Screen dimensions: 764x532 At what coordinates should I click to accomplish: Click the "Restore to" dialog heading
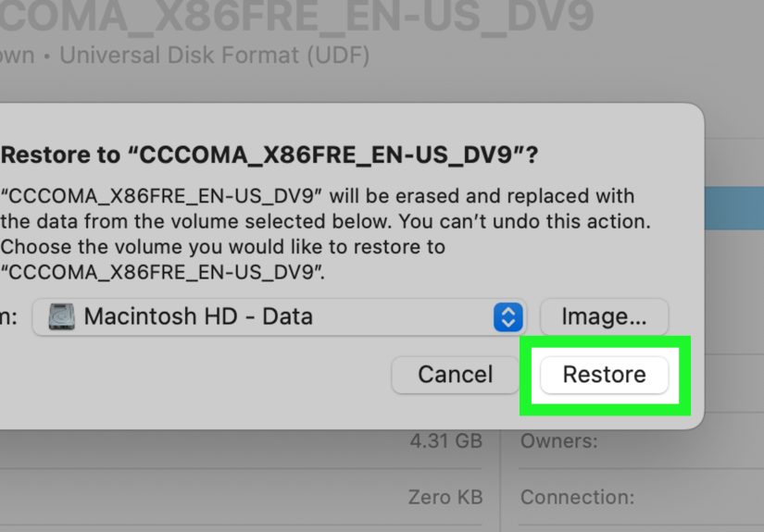(269, 155)
